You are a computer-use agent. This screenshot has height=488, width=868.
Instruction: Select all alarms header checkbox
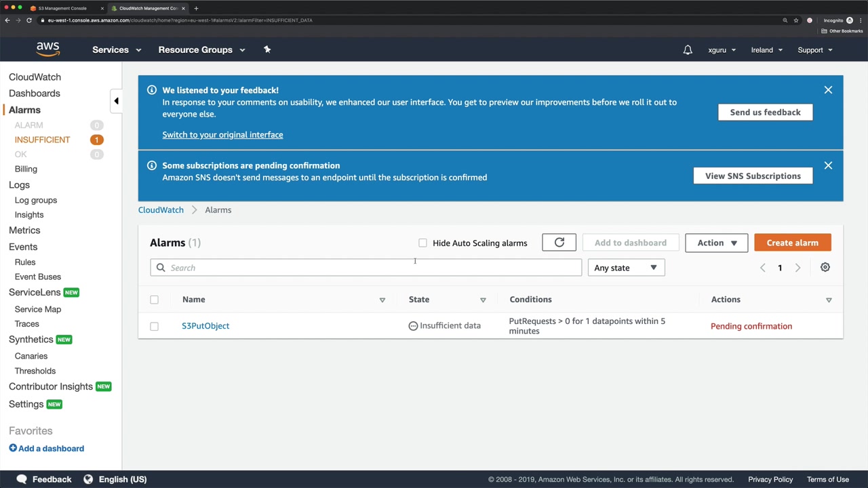[x=155, y=300]
